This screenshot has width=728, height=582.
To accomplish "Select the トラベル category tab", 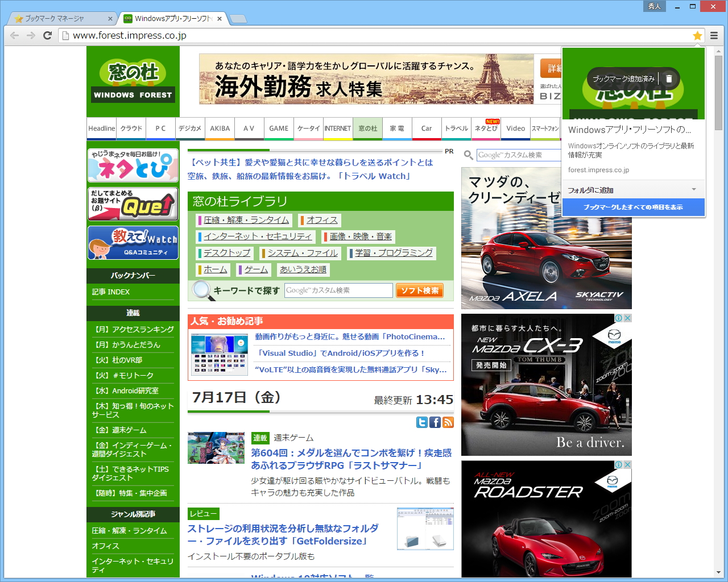I will [x=456, y=128].
